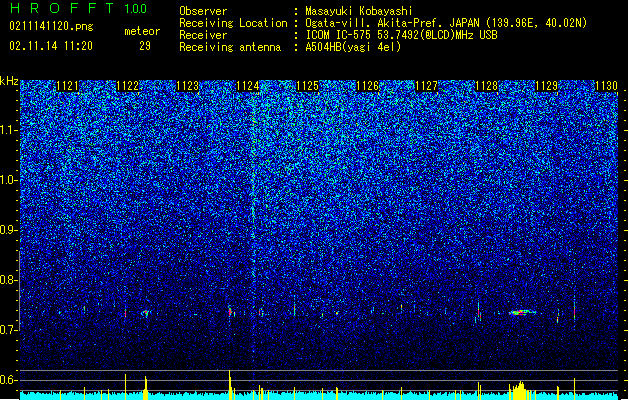Click the wide yellow amplitude burst before 1129
This screenshot has height=400, width=629.
click(x=520, y=391)
